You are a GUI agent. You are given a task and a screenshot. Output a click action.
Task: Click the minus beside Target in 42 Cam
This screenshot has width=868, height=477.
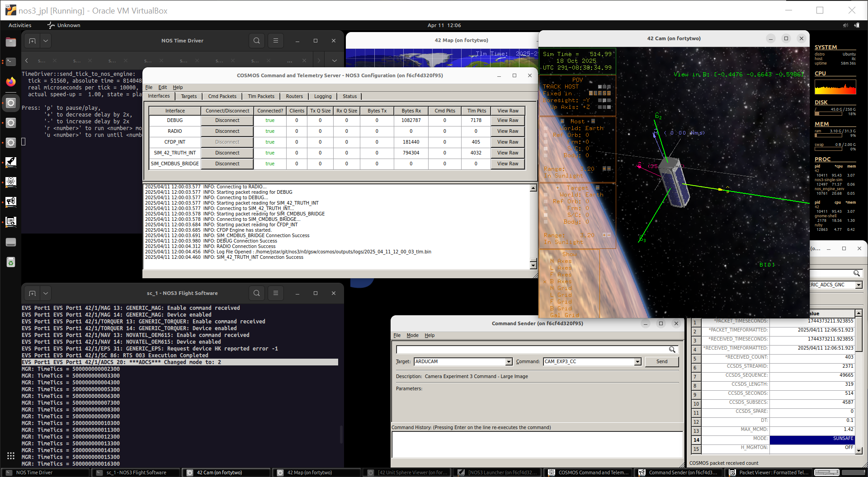598,187
